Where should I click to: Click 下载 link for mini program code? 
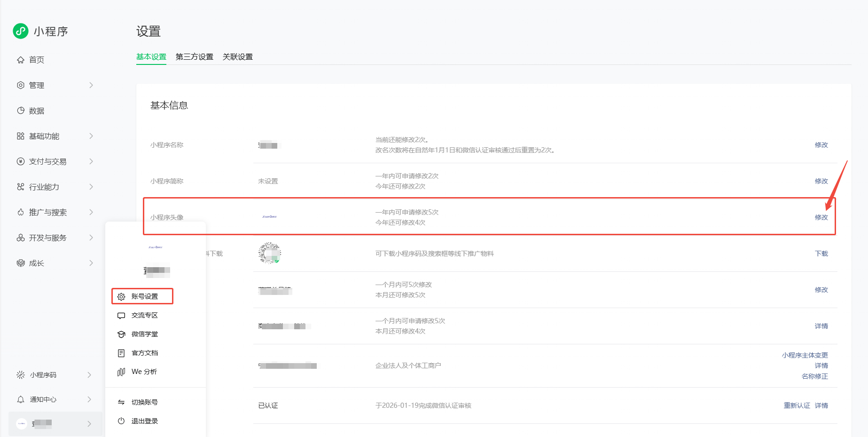coord(821,254)
